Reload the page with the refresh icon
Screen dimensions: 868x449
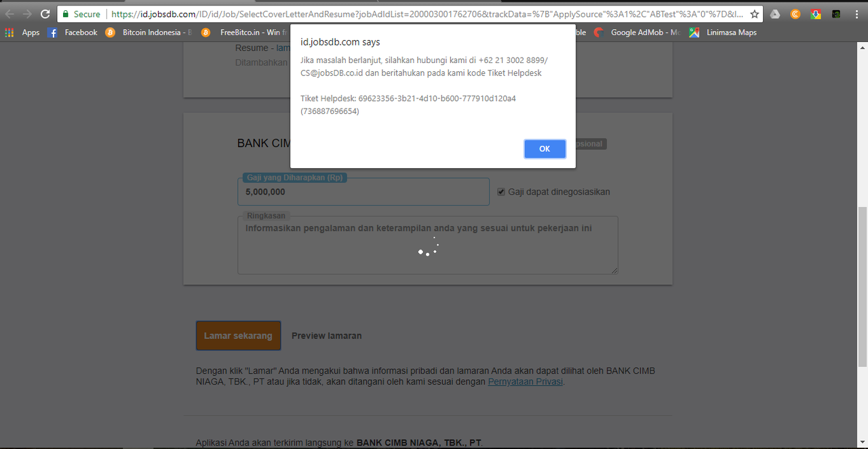pos(45,14)
